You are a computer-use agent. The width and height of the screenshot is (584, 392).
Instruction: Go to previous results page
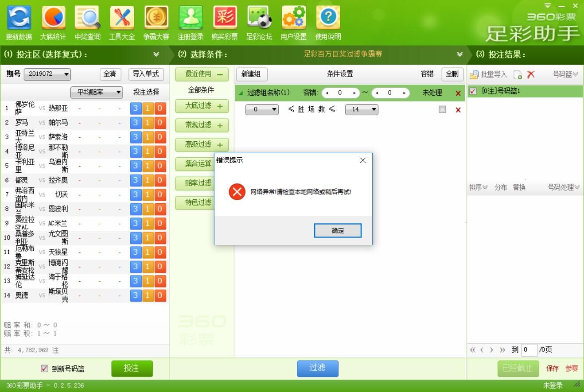(482, 349)
